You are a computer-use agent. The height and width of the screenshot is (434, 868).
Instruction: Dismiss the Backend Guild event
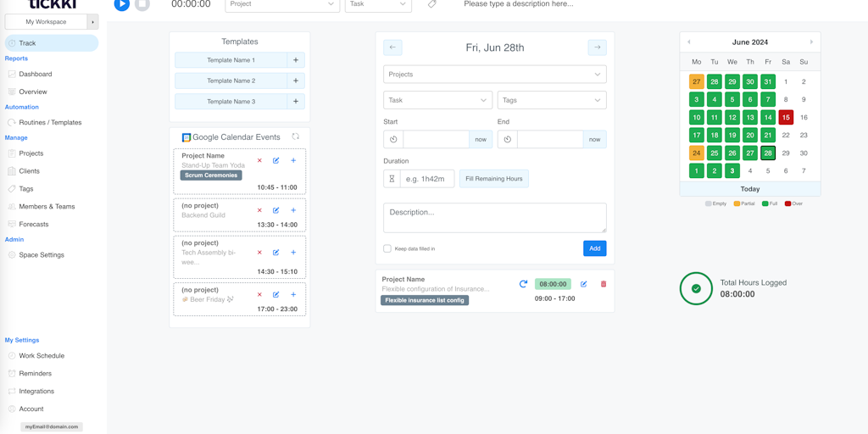pyautogui.click(x=259, y=210)
